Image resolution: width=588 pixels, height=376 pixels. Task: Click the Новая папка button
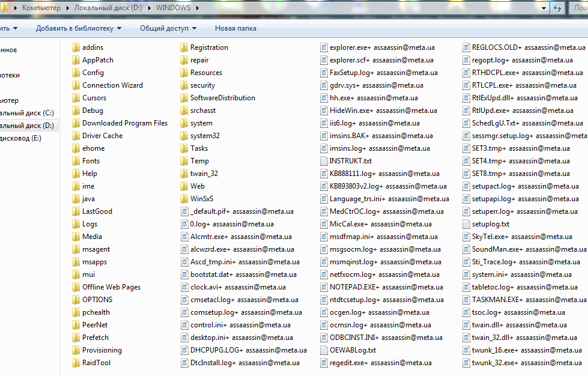[235, 28]
